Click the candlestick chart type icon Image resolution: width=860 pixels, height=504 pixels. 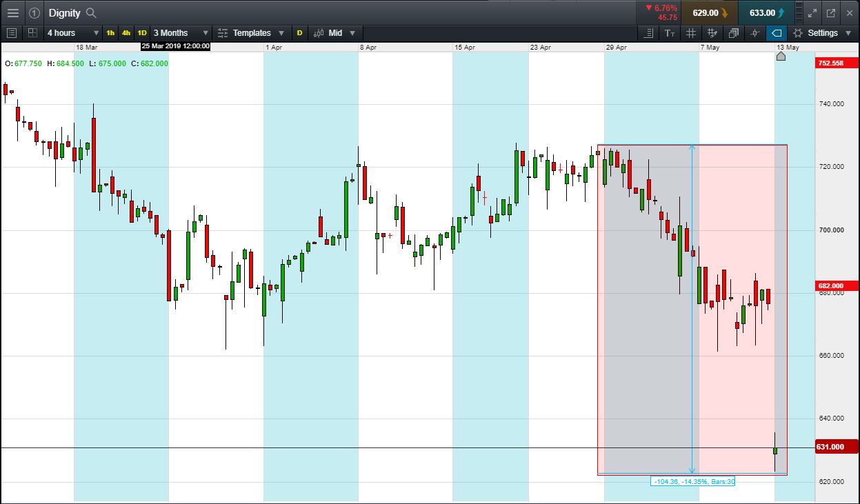(x=319, y=33)
